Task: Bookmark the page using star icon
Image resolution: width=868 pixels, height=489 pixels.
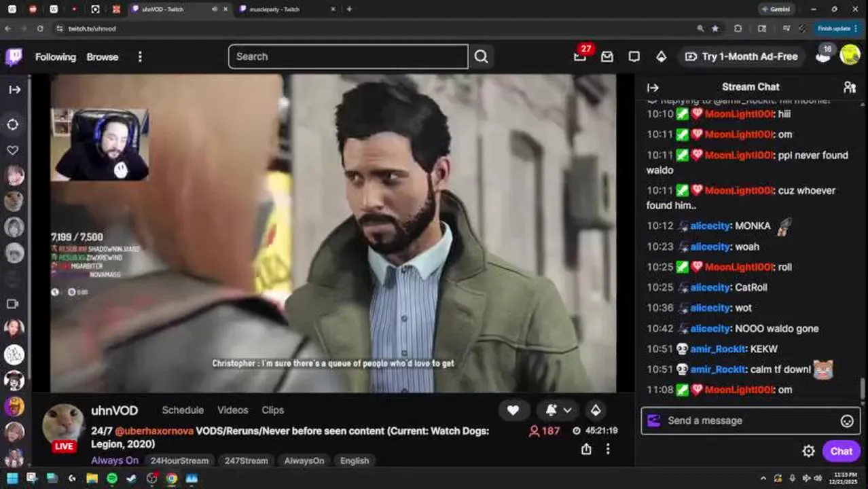Action: click(715, 29)
